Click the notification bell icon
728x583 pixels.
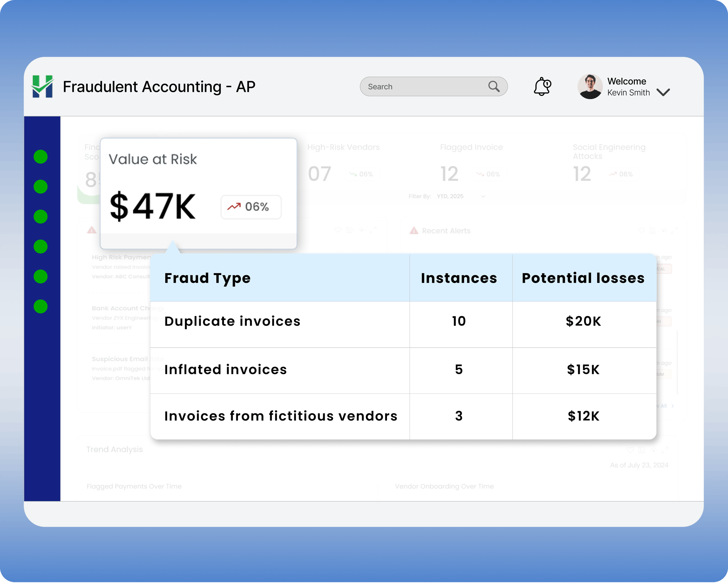pos(542,87)
